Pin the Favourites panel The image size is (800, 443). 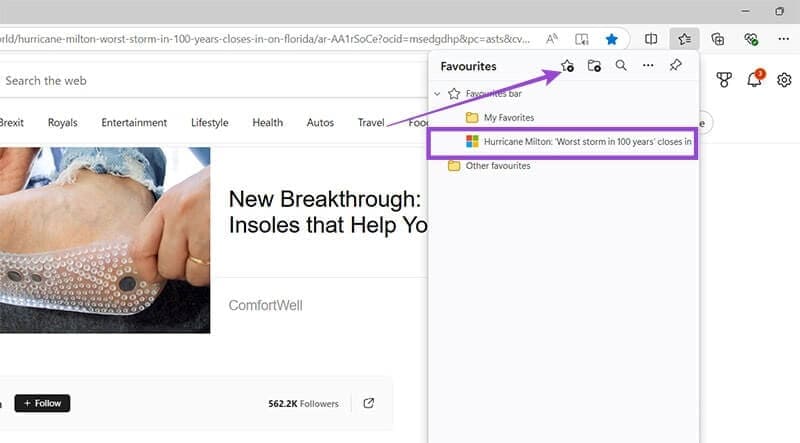click(676, 65)
